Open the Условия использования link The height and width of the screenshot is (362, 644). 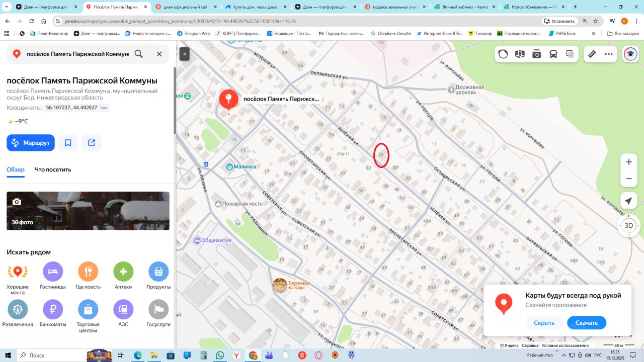[x=565, y=345]
